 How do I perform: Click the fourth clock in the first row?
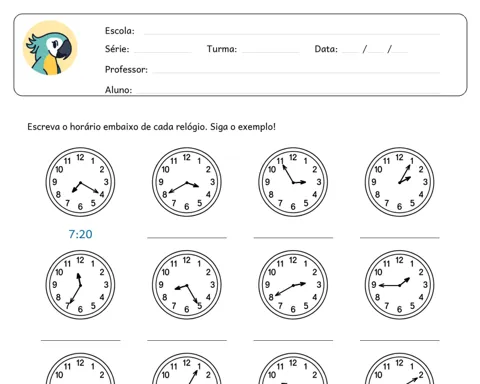tap(399, 182)
